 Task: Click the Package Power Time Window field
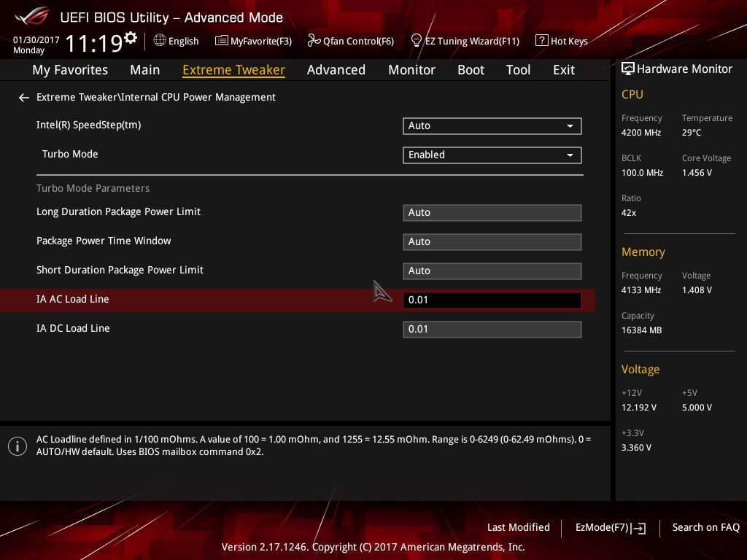pos(492,242)
